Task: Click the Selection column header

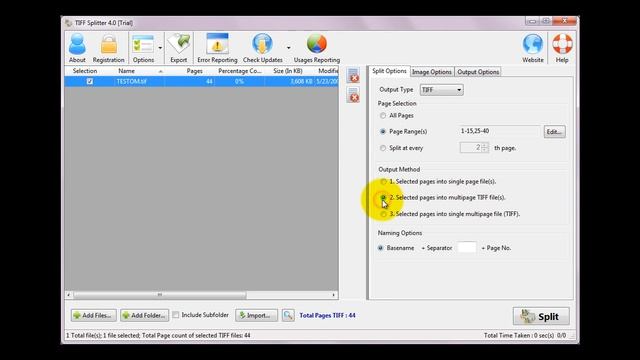Action: [85, 71]
